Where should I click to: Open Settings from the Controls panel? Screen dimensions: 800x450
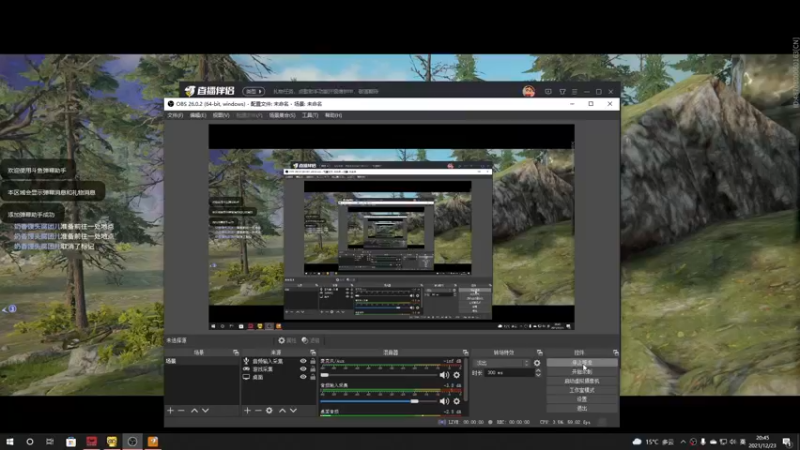[582, 399]
